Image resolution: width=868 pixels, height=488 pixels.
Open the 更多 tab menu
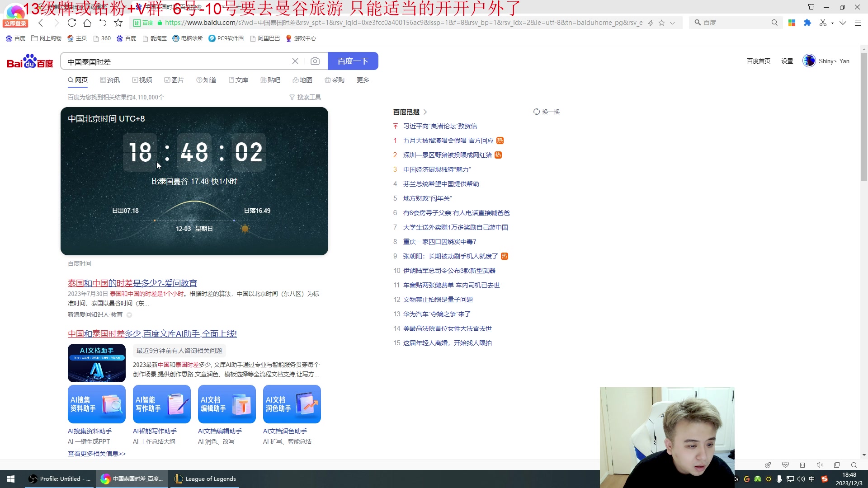363,80
